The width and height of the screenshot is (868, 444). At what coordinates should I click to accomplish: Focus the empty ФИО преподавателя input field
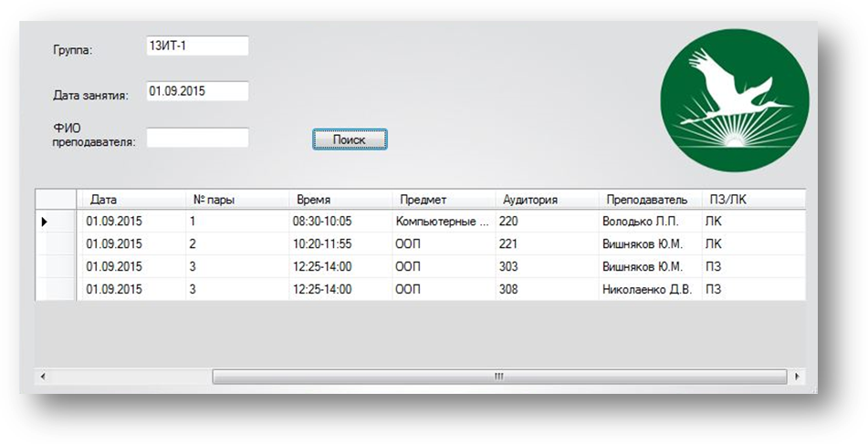(197, 138)
